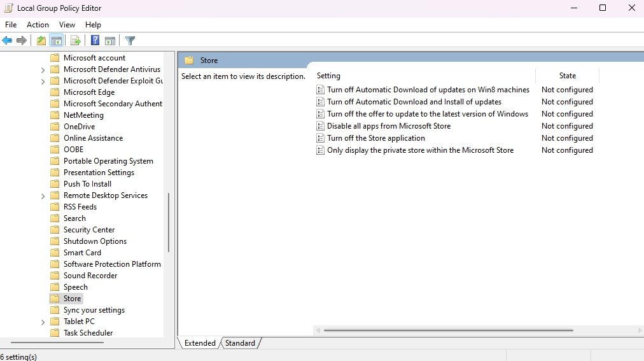Expand the Remote Desktop Services node
This screenshot has height=361, width=644.
click(43, 196)
